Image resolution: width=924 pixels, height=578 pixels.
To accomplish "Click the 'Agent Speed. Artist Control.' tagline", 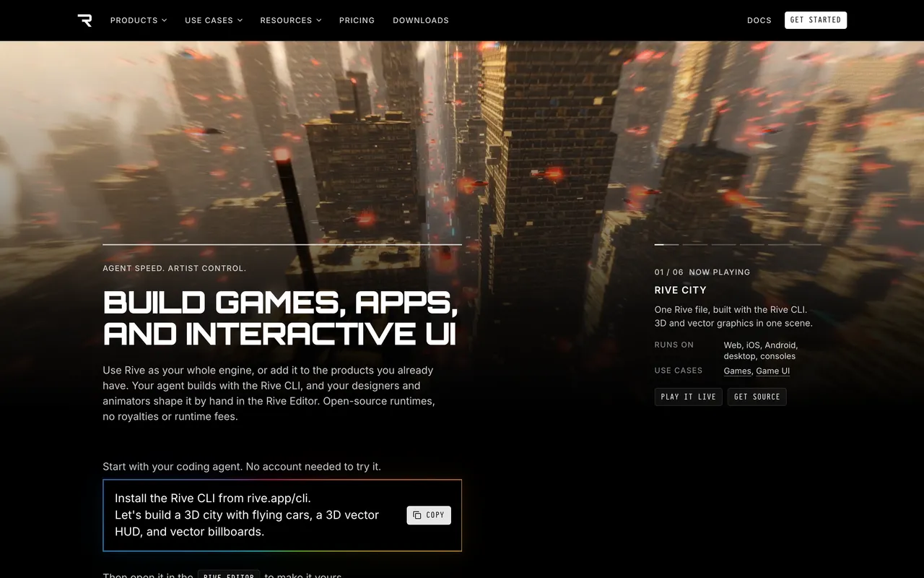I will point(175,268).
